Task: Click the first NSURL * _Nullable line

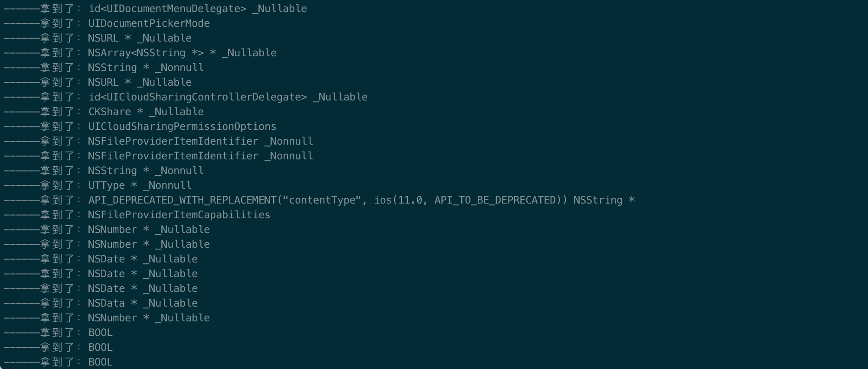Action: point(98,38)
